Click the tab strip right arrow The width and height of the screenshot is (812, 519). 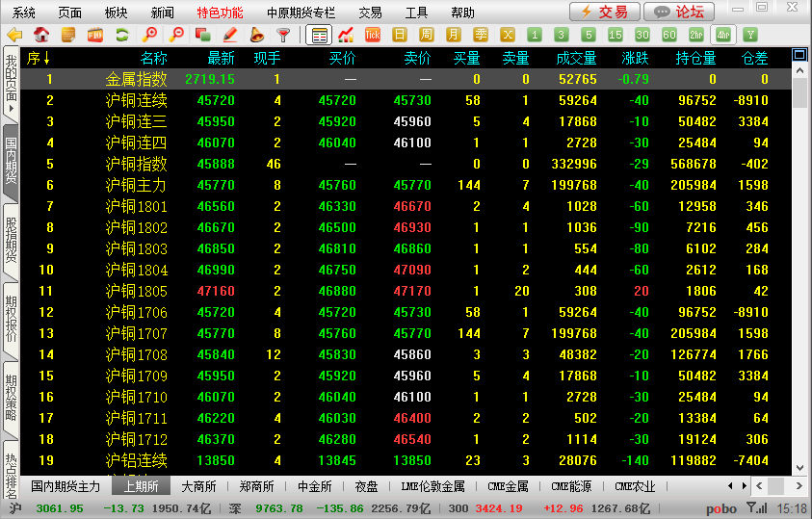(x=745, y=486)
